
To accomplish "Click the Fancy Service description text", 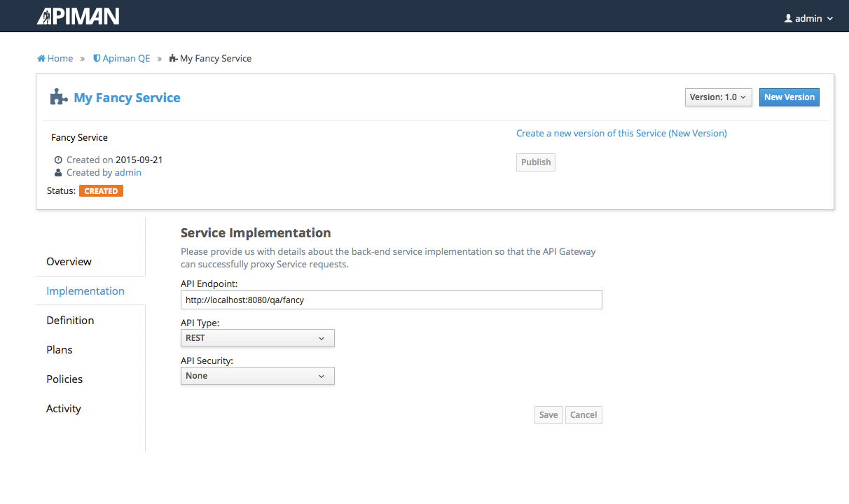I will 79,138.
